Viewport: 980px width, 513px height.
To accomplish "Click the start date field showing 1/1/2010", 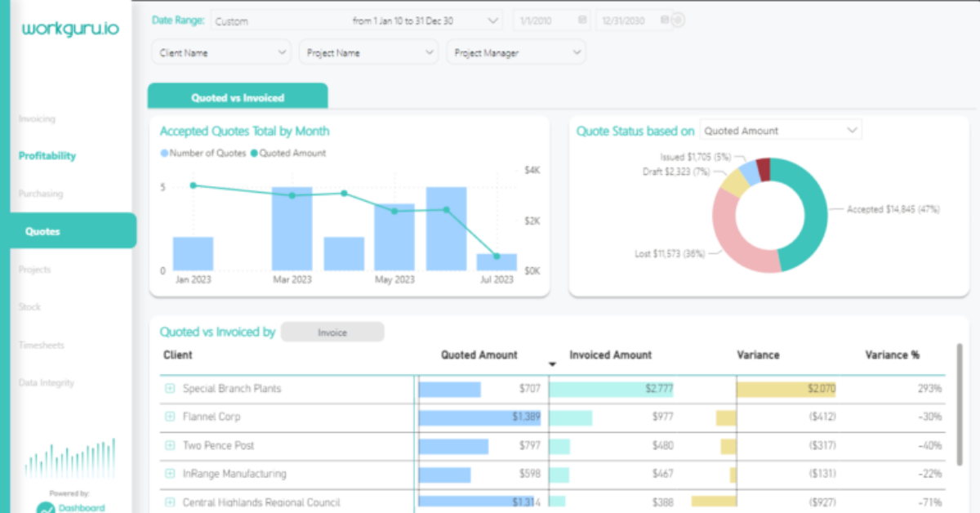I will [x=552, y=20].
